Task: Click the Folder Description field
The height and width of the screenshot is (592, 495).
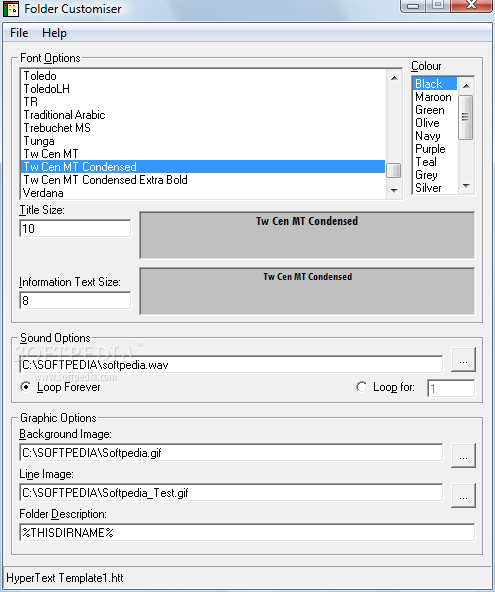Action: coord(247,533)
